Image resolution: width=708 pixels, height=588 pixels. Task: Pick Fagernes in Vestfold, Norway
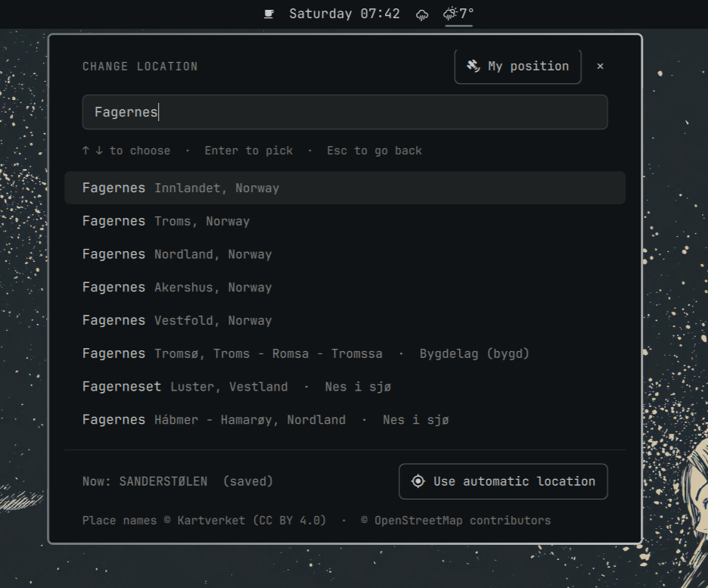click(x=345, y=320)
